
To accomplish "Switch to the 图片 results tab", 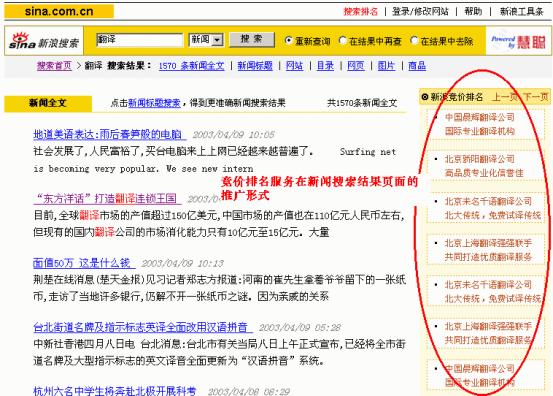I will pyautogui.click(x=386, y=66).
